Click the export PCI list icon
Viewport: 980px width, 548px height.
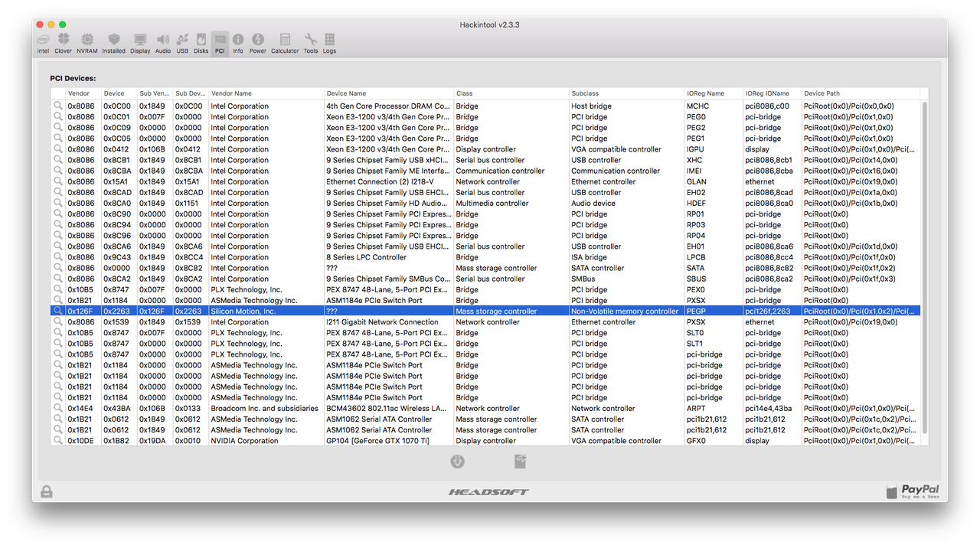click(x=520, y=462)
